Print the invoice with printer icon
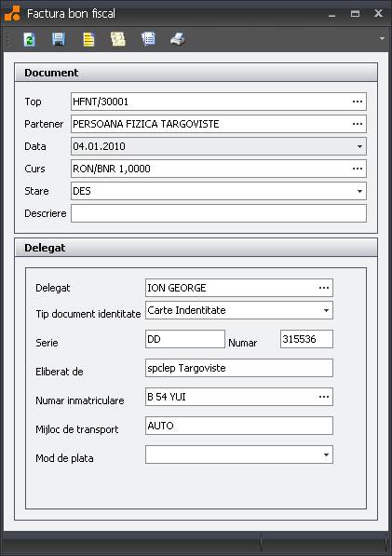Viewport: 392px width, 556px height. 178,39
